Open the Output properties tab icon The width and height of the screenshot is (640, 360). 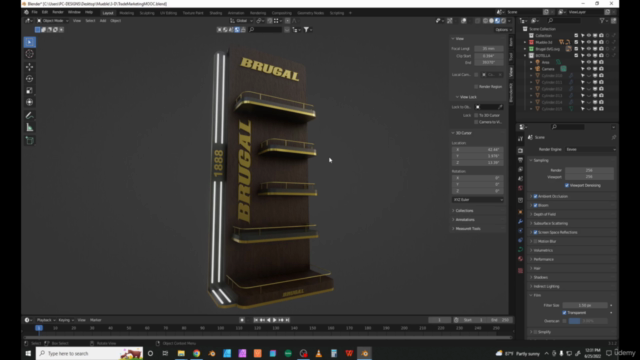(x=520, y=160)
